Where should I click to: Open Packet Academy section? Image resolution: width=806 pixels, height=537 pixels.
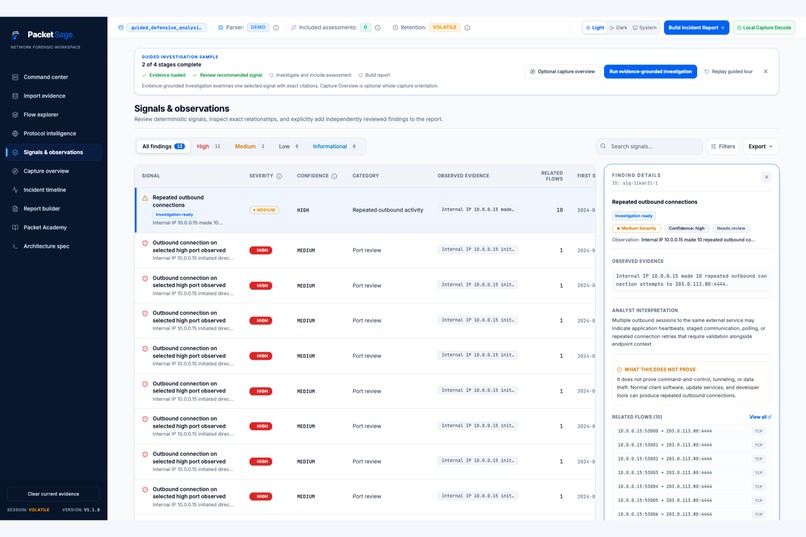tap(53, 228)
